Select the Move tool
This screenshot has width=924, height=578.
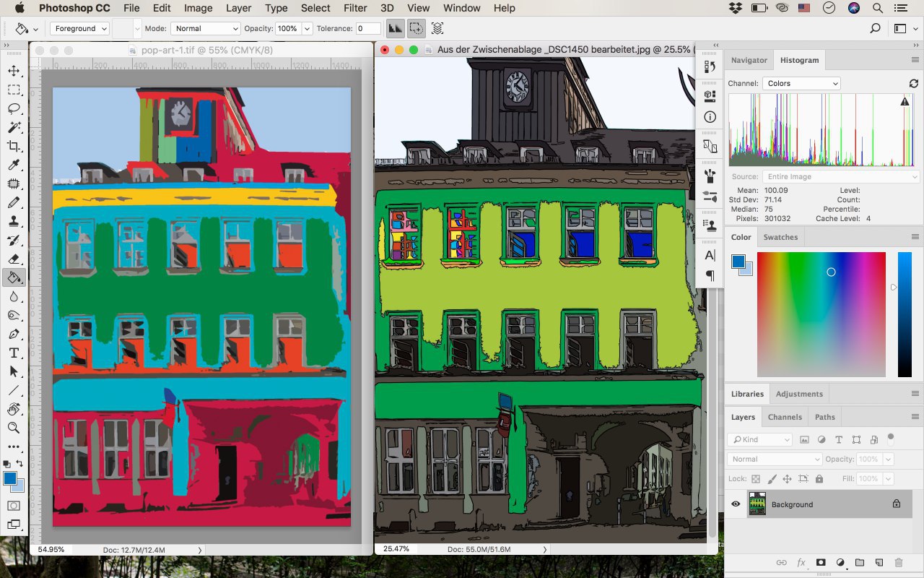click(x=14, y=71)
